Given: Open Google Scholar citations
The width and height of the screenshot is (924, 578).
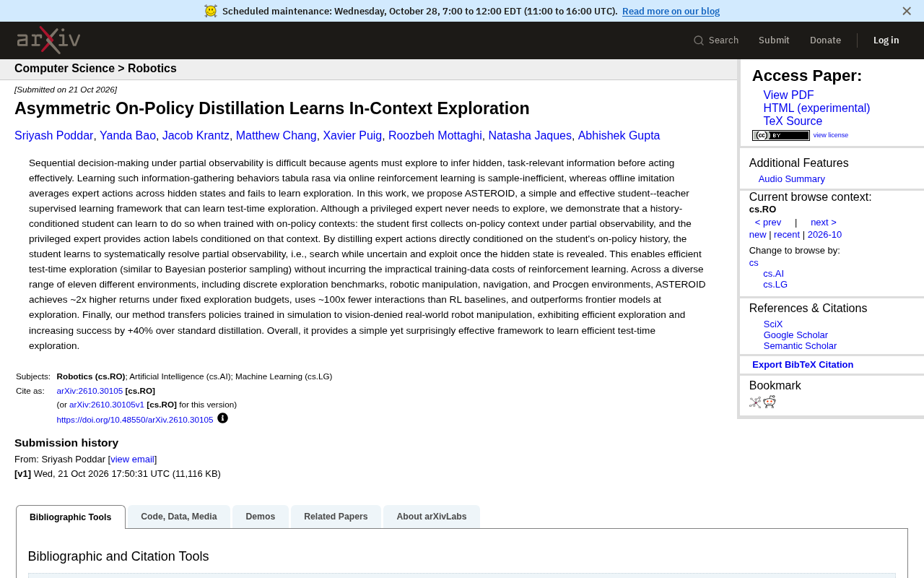Looking at the screenshot, I should (796, 335).
